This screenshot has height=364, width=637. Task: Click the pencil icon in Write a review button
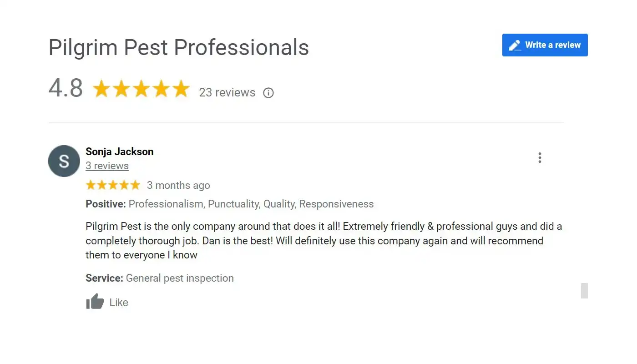point(515,45)
